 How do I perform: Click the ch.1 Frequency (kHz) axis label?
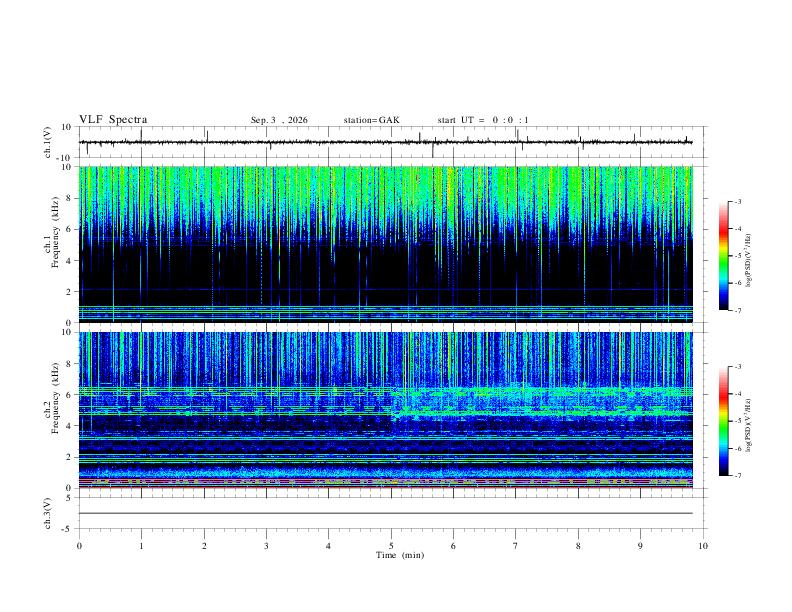tap(55, 244)
